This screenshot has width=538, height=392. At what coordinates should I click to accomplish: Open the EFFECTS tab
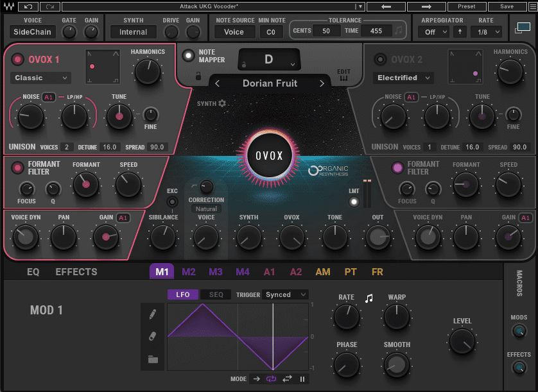76,271
